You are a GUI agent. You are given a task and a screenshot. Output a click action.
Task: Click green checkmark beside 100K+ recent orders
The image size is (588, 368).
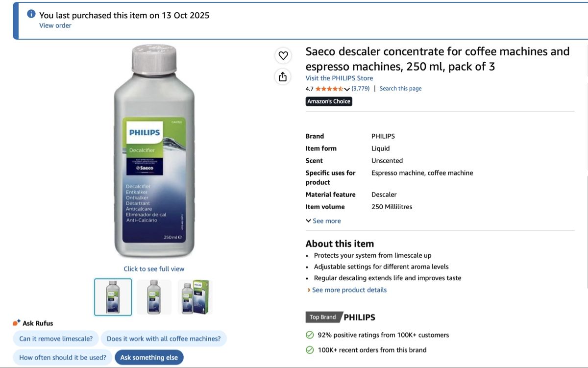click(310, 350)
